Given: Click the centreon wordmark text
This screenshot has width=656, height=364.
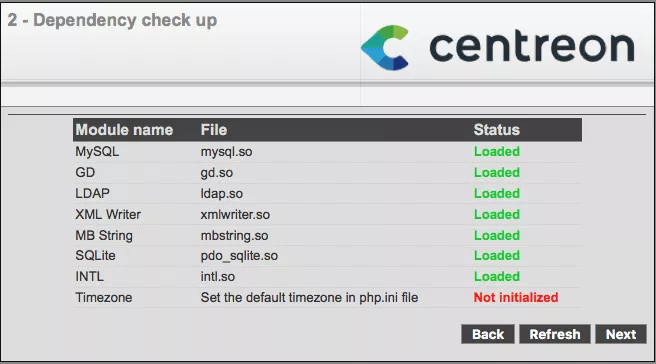Looking at the screenshot, I should pyautogui.click(x=532, y=46).
